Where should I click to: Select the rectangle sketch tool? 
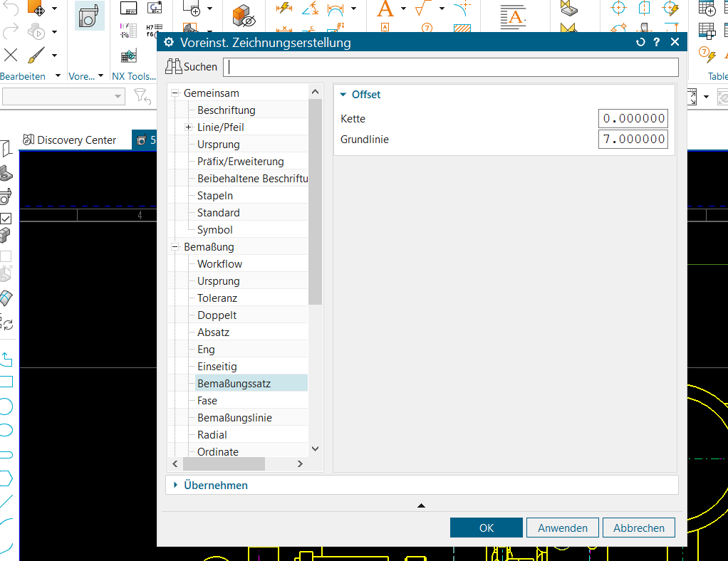[6, 382]
